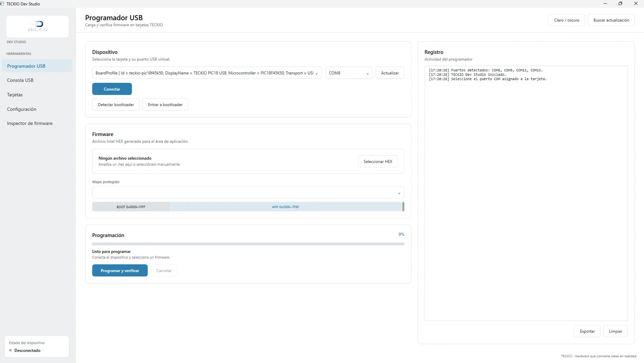Open the COM8 port dropdown

pos(349,73)
